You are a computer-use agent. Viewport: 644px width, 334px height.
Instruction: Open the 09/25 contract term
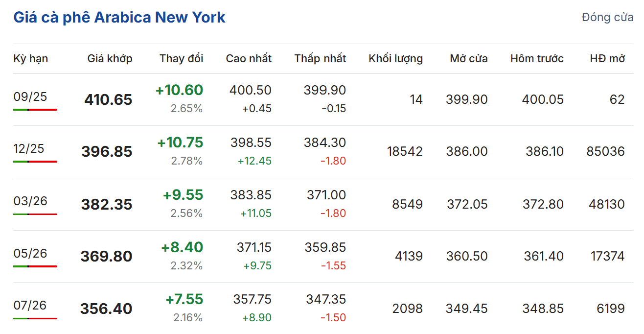point(30,96)
